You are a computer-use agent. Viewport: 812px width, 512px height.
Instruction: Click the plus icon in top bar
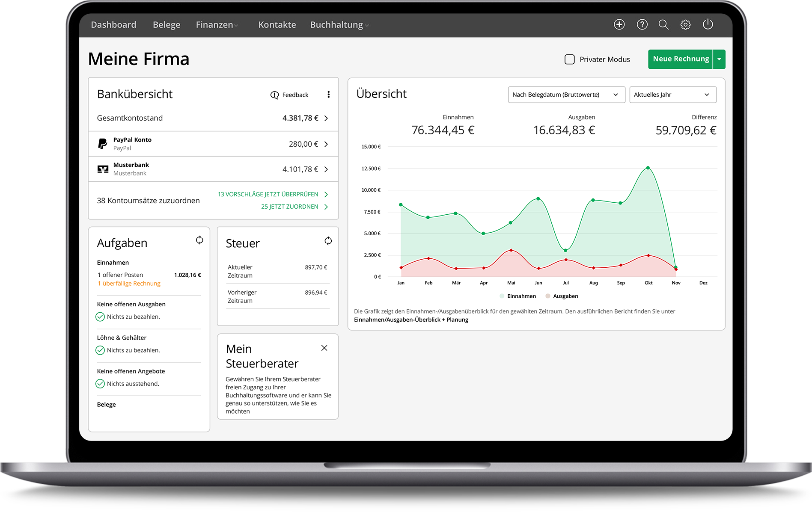pos(619,24)
